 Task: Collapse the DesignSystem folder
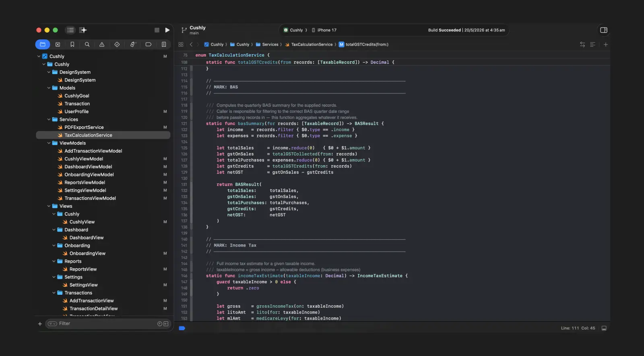point(49,72)
